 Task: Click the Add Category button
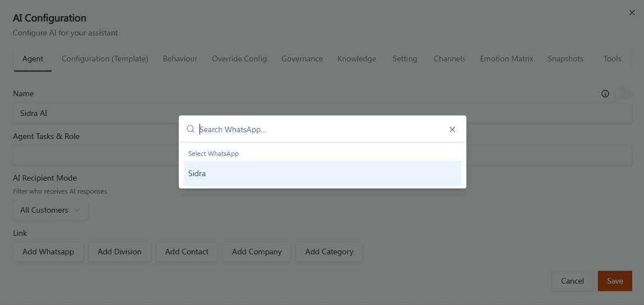pos(329,252)
